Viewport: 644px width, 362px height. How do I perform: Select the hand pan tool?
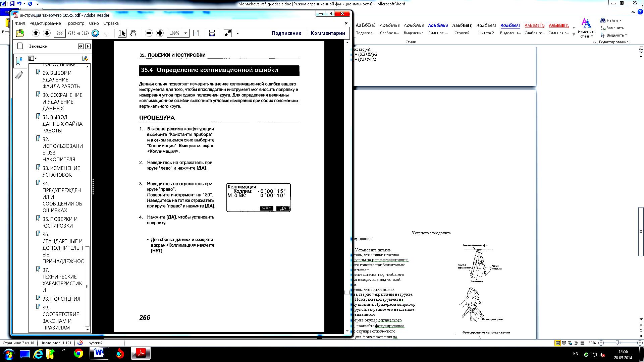(133, 33)
